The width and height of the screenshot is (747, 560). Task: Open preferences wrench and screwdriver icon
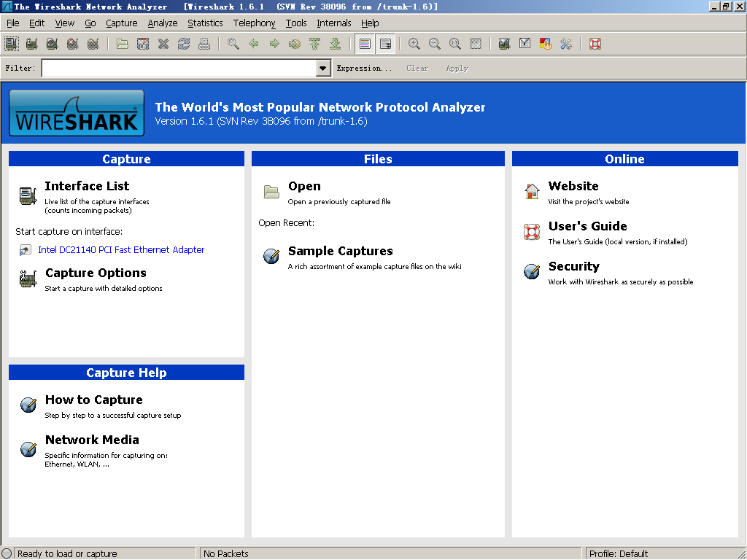[565, 44]
